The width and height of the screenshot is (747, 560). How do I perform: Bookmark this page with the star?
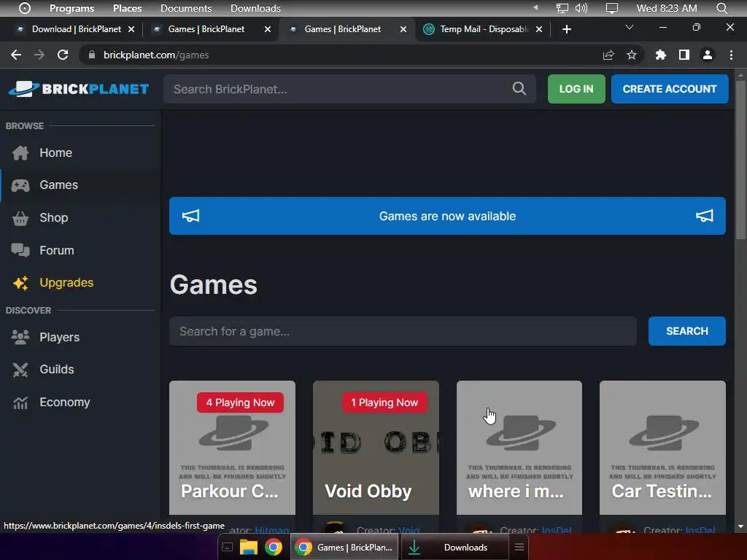click(x=632, y=55)
